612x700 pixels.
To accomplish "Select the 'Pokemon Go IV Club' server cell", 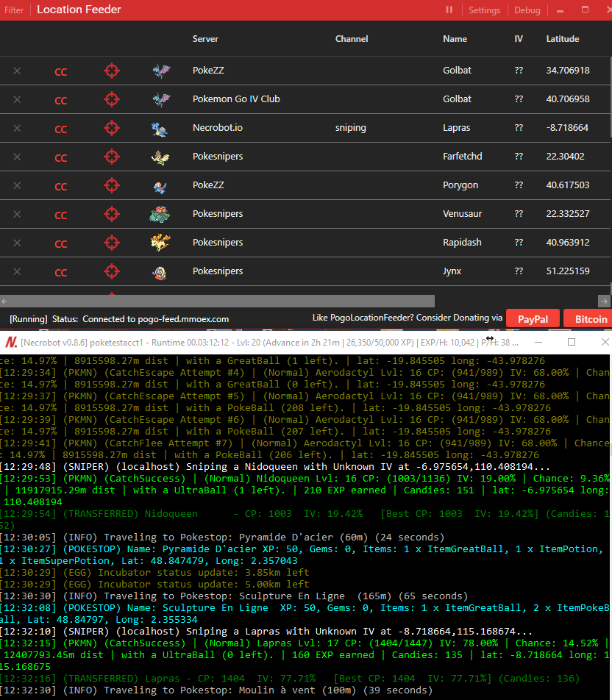I will (x=236, y=99).
